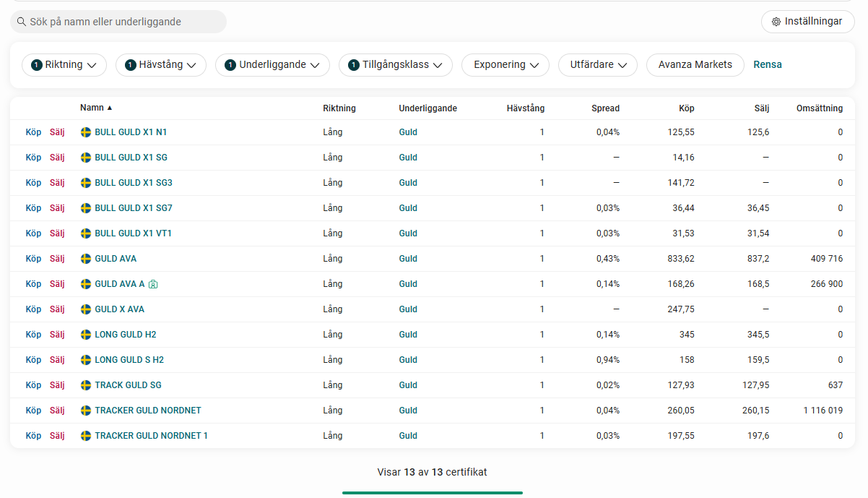Viewport: 868px width, 498px height.
Task: Open the Utfärdare dropdown
Action: [x=597, y=65]
